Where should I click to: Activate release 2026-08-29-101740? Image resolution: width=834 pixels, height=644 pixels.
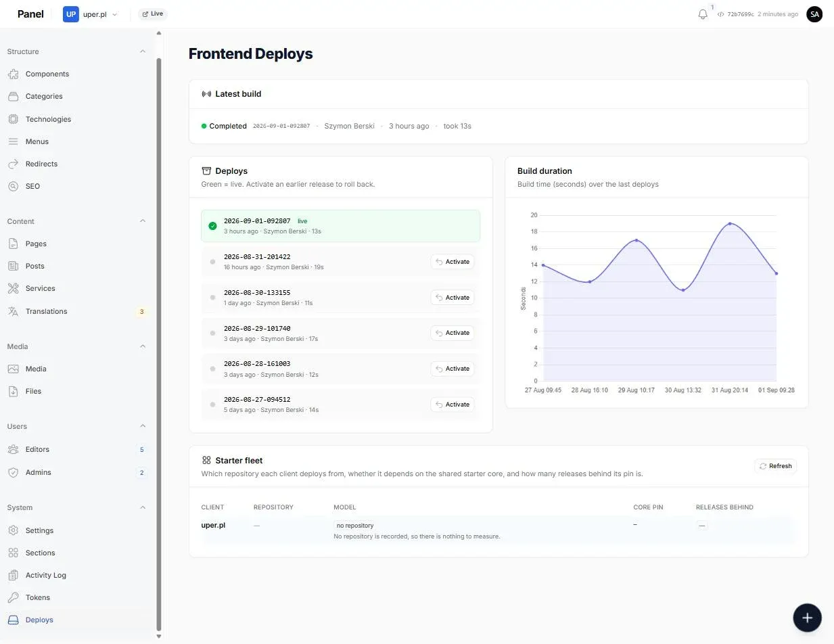tap(453, 333)
